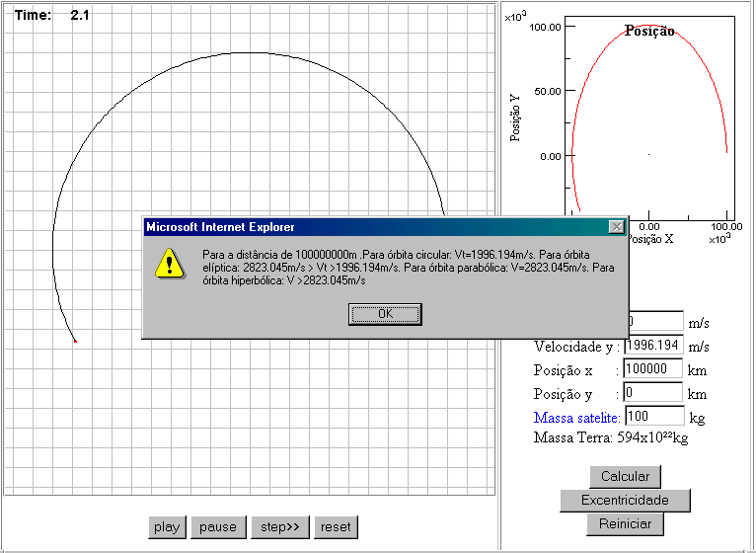The height and width of the screenshot is (553, 756).
Task: Advance one frame with step>>
Action: (x=280, y=527)
